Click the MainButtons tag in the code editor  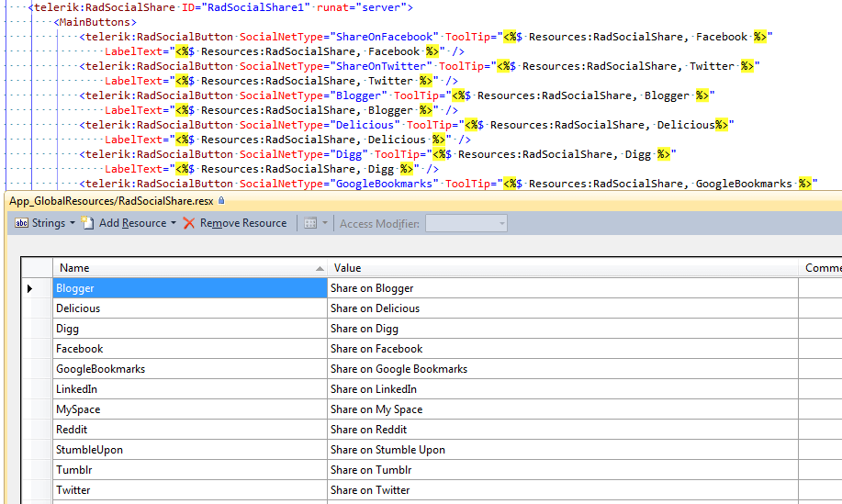click(95, 22)
